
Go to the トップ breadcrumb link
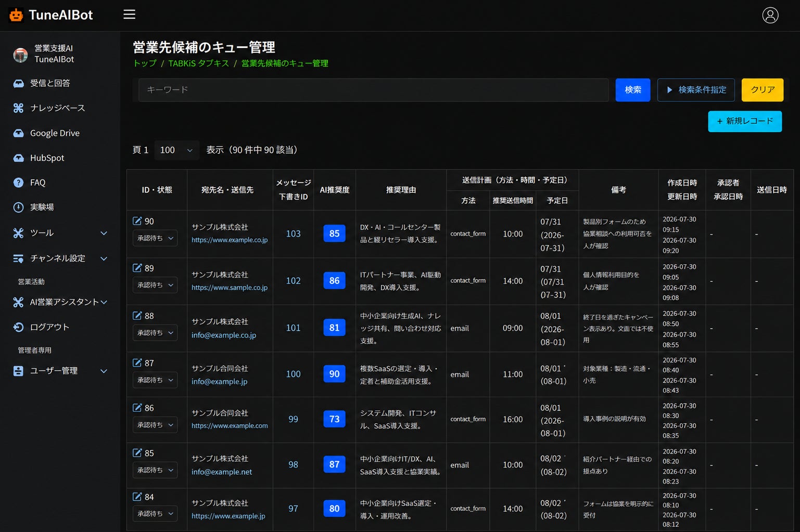click(145, 63)
